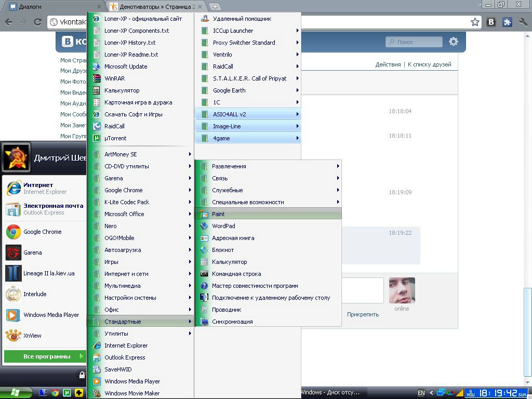Click the Стандартные program group
The image size is (532, 399).
[140, 322]
